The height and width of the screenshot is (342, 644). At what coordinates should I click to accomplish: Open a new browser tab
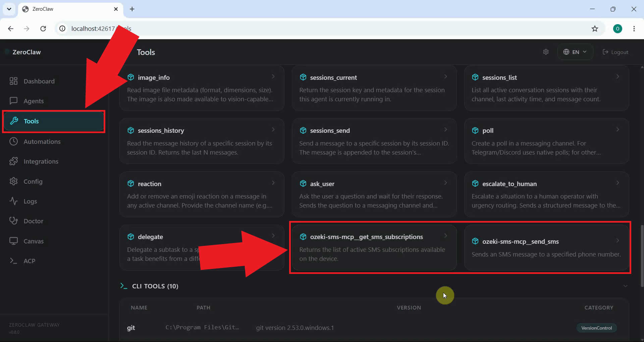[x=132, y=9]
